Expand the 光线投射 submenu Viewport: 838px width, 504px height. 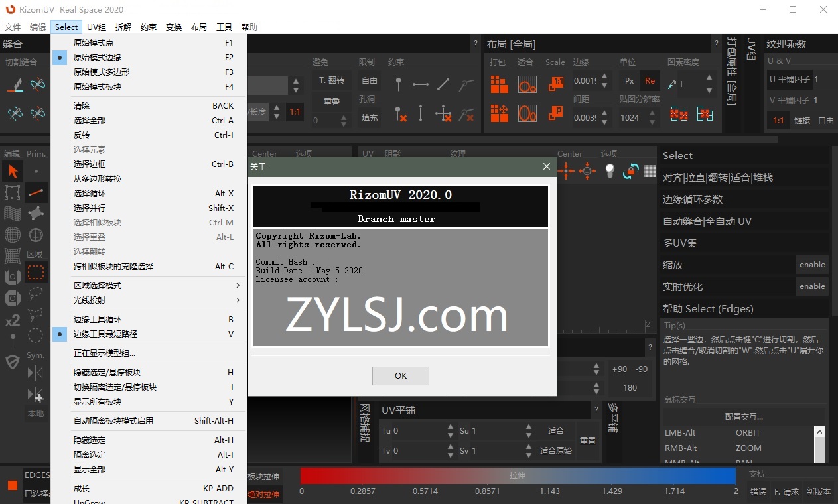pos(149,300)
